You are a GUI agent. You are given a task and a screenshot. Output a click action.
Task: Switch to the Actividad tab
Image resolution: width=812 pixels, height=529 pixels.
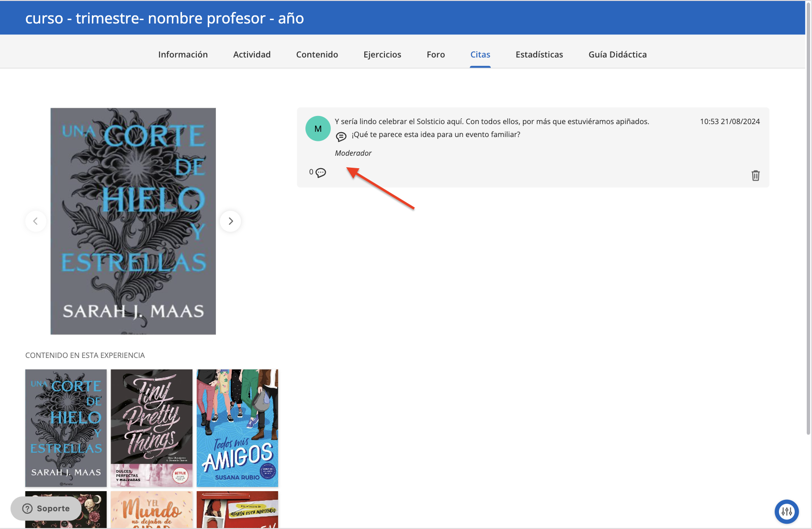(252, 55)
